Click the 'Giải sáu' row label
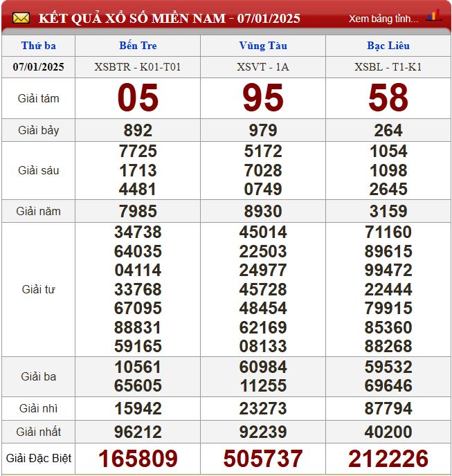452x476 pixels. (x=39, y=170)
